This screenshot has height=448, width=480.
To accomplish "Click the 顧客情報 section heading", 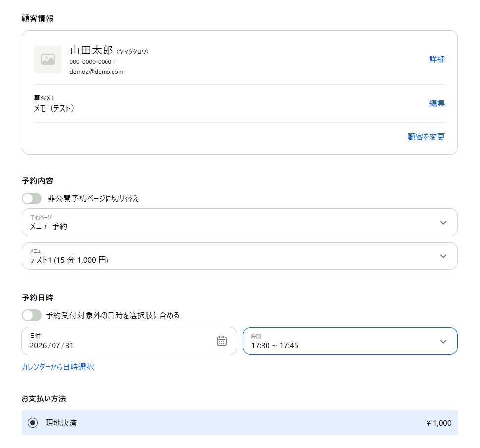I will coord(37,18).
